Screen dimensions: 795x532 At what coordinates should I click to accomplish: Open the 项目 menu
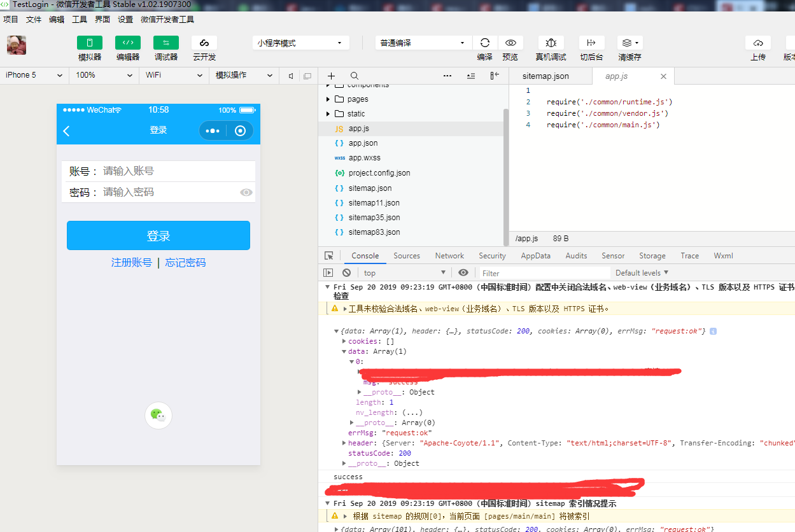click(11, 20)
